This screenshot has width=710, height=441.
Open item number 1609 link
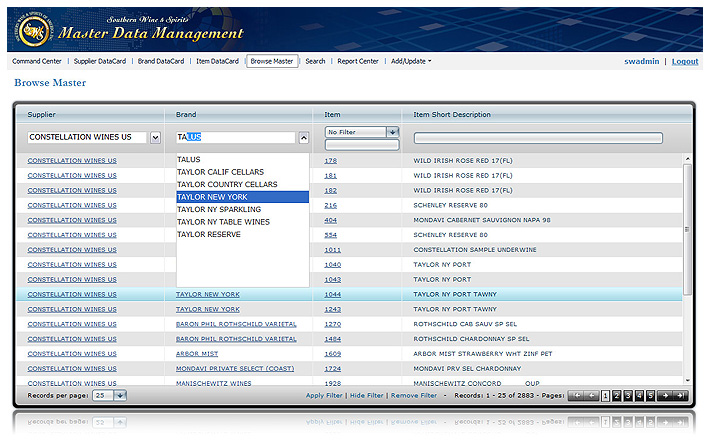coord(332,354)
